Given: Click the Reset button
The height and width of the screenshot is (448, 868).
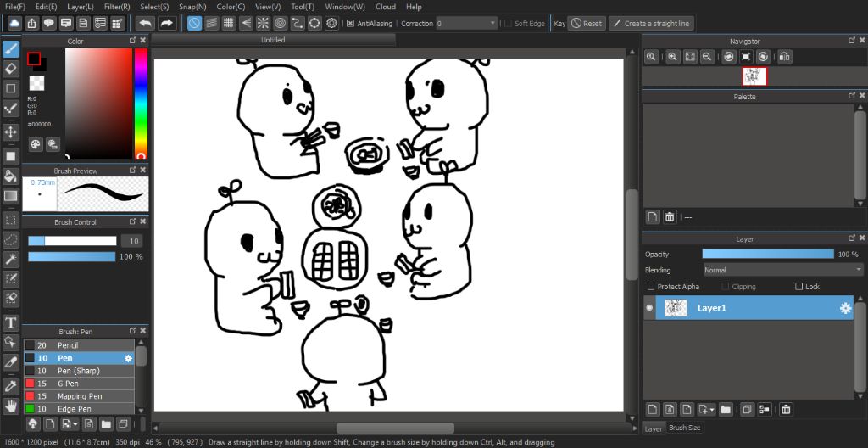Looking at the screenshot, I should (587, 23).
